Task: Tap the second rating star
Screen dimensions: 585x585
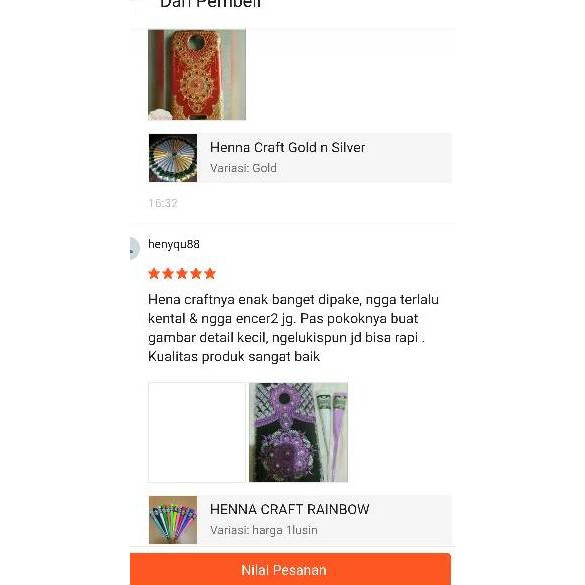Action: point(168,274)
